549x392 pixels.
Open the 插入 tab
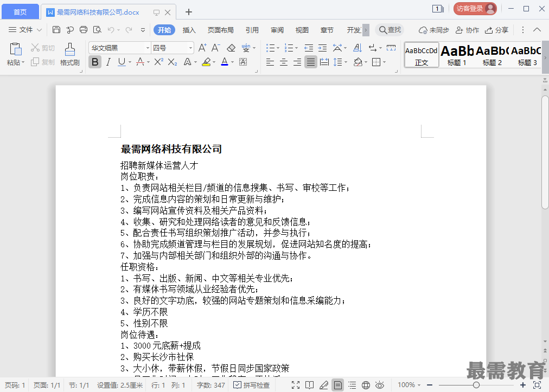pyautogui.click(x=189, y=30)
